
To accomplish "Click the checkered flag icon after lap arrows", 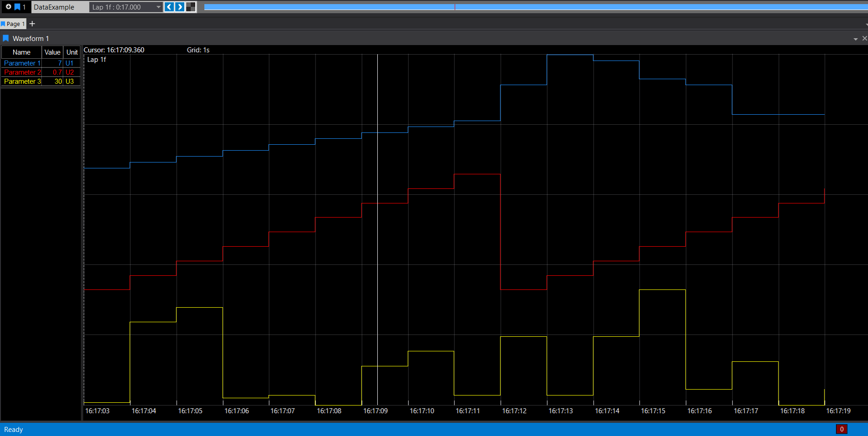I will point(191,7).
